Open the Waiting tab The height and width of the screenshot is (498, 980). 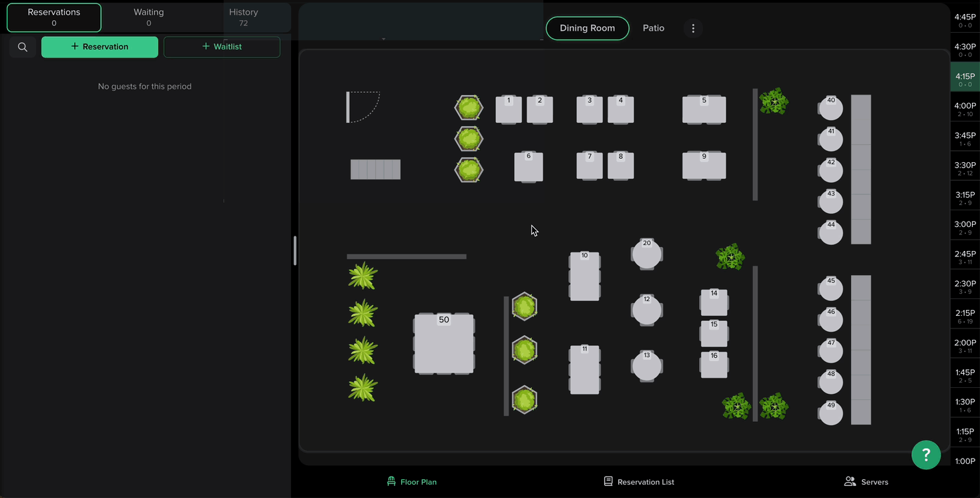pyautogui.click(x=148, y=17)
